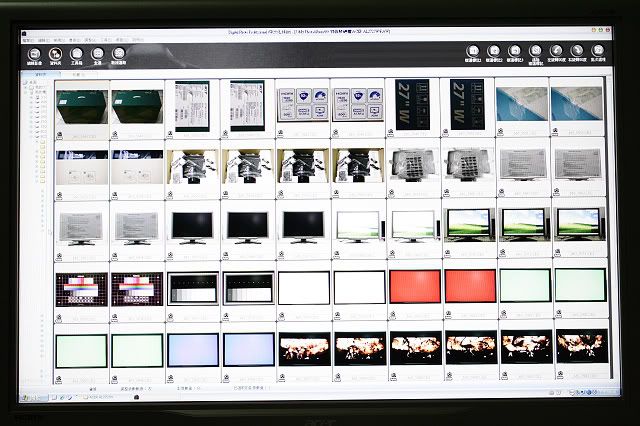Select the second solid red screen thumbnail

coord(470,286)
